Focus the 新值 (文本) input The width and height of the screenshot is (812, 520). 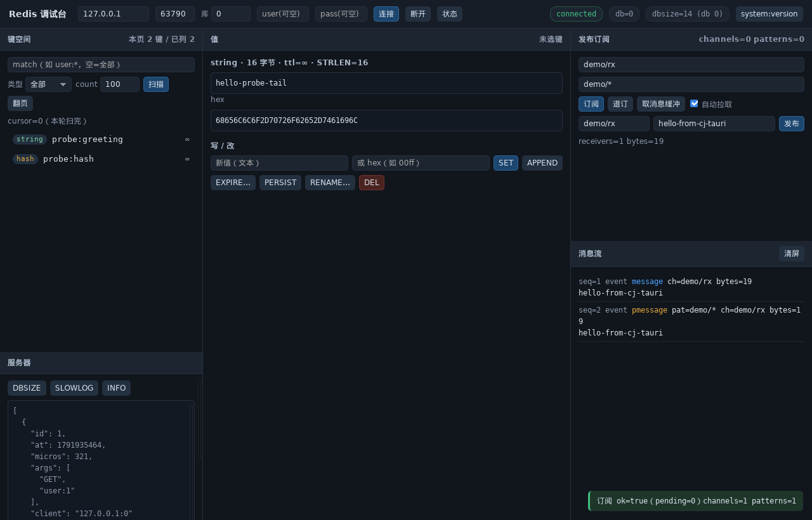[279, 163]
